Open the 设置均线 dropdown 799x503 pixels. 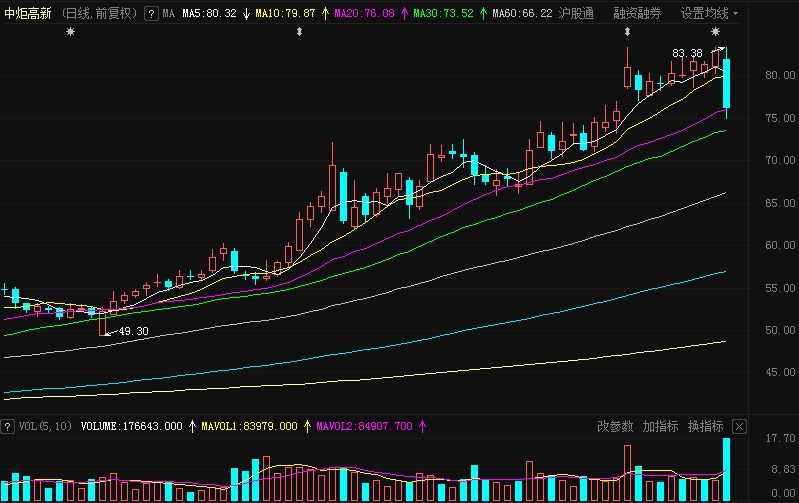[710, 14]
